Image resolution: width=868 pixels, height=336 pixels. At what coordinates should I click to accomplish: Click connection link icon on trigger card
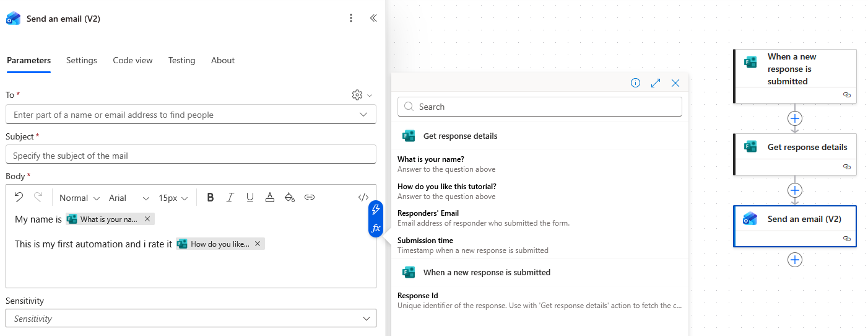tap(847, 95)
